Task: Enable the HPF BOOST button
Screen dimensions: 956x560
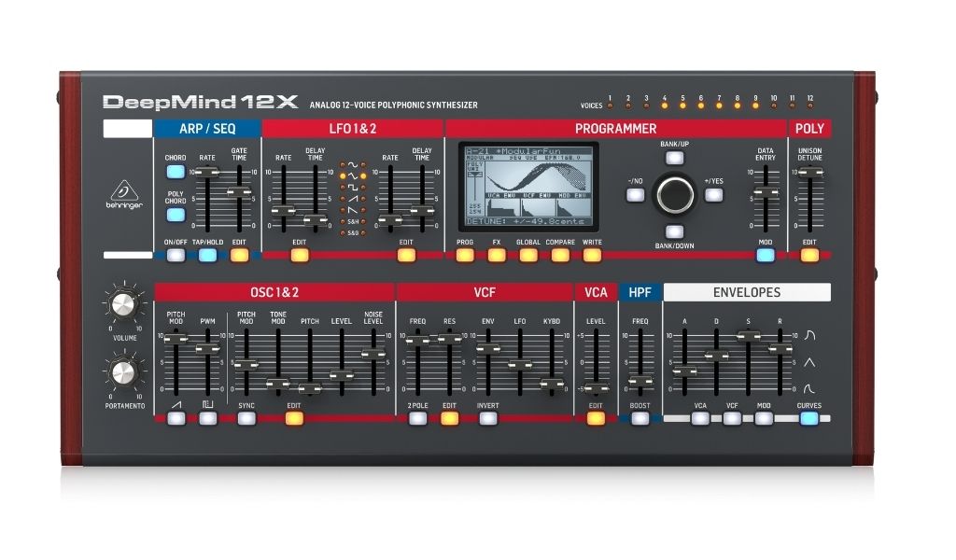Action: [640, 419]
